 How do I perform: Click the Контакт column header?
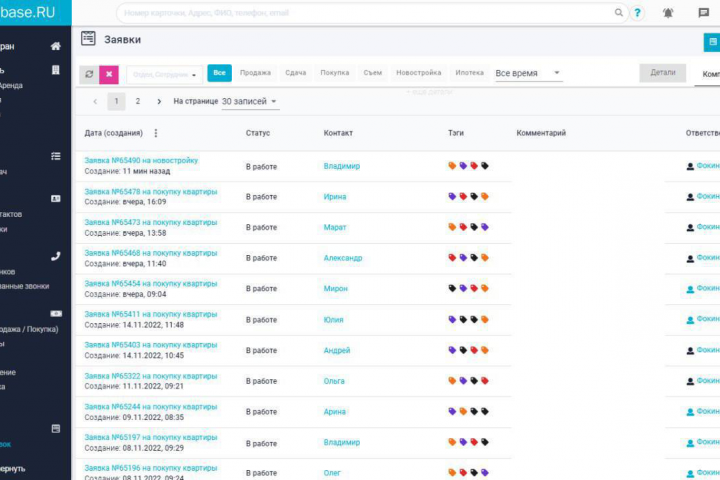[x=338, y=133]
